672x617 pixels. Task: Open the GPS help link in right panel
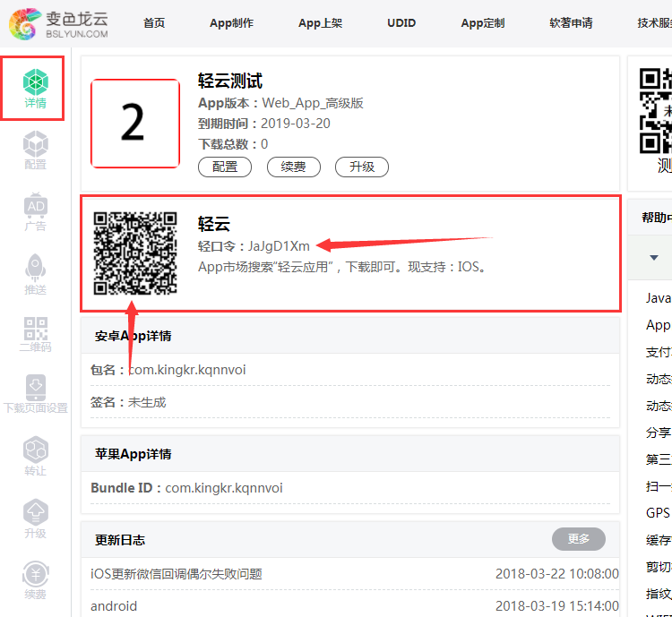[x=658, y=513]
